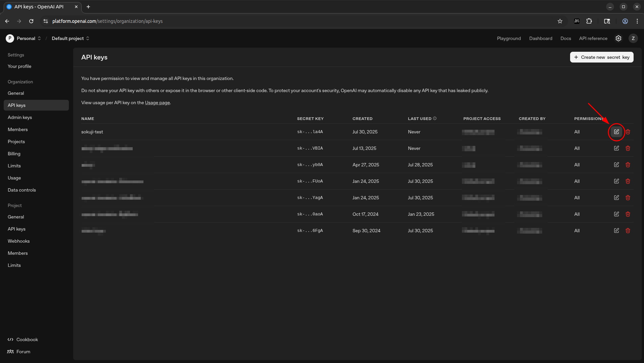Edit the key ending in FUoA
644x363 pixels.
(x=616, y=181)
